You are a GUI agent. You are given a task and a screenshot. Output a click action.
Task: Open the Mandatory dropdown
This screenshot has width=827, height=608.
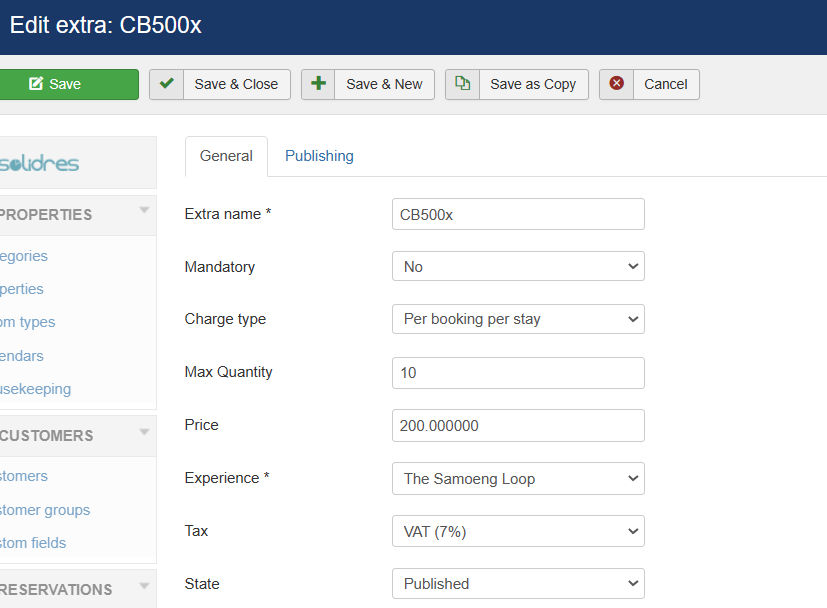click(518, 267)
